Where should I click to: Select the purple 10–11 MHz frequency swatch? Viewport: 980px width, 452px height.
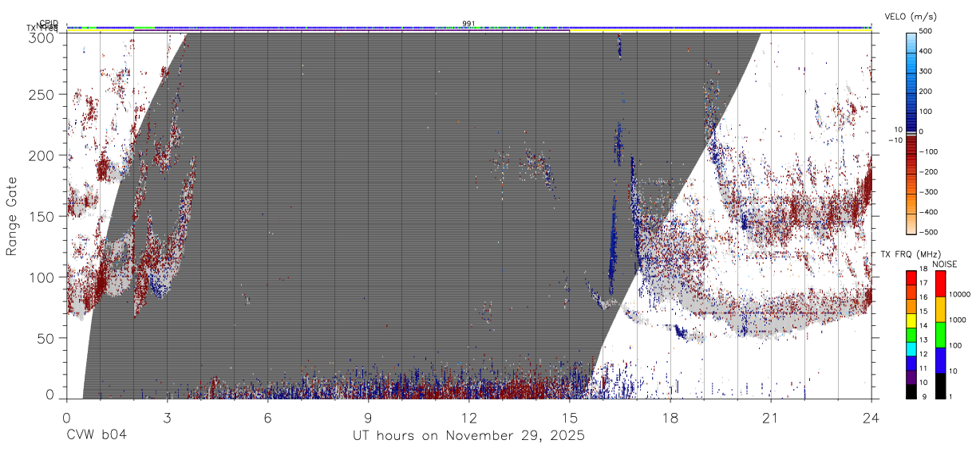(x=911, y=377)
